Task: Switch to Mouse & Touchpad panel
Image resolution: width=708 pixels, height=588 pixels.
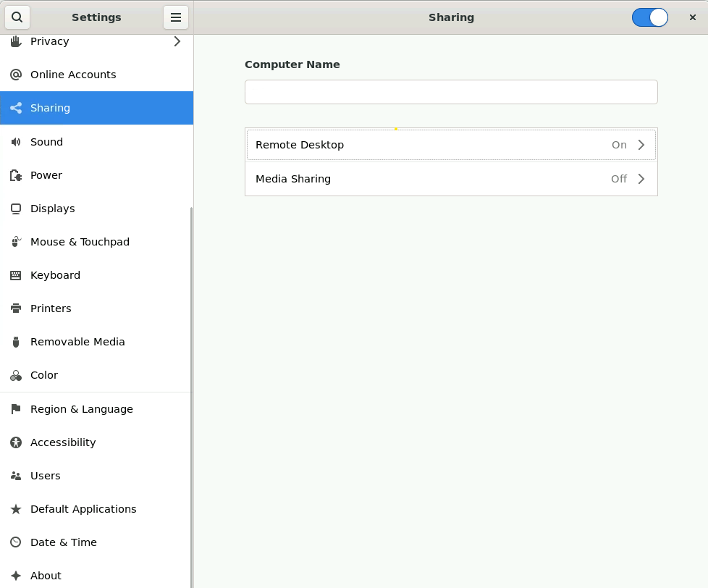Action: (x=80, y=242)
